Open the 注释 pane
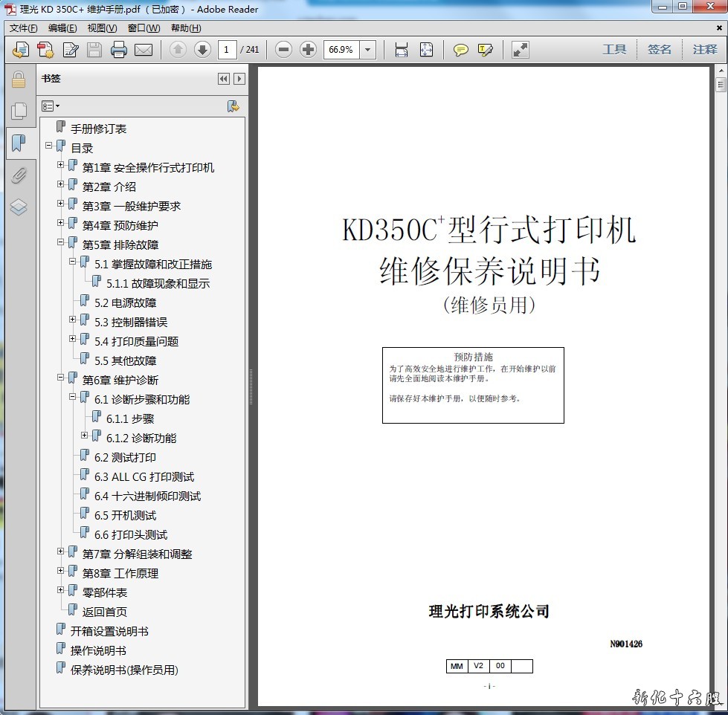The height and width of the screenshot is (715, 728). pos(704,50)
